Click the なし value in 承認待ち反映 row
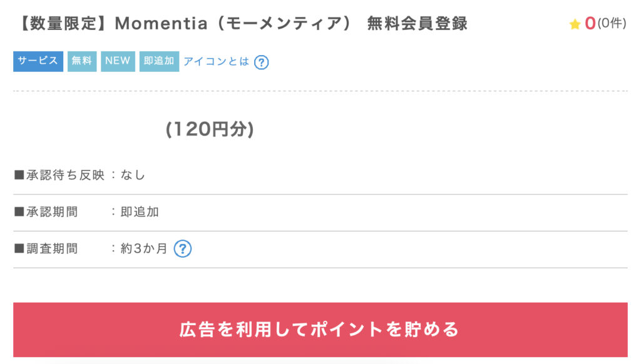The image size is (641, 364). point(133,175)
